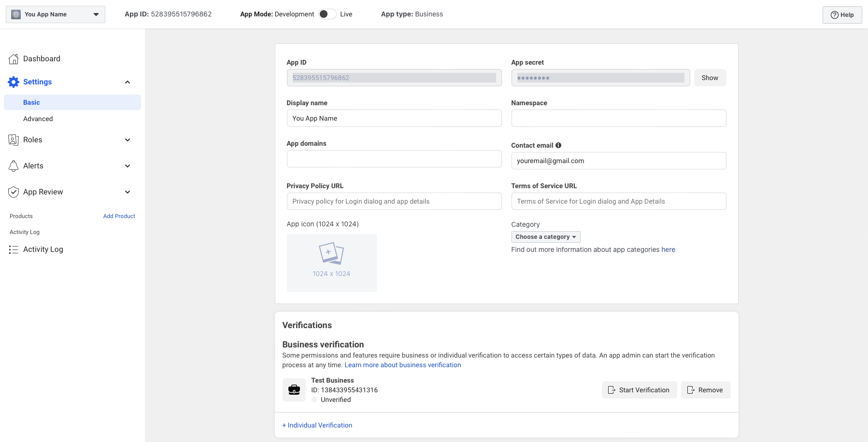
Task: Show the App secret
Action: [710, 78]
